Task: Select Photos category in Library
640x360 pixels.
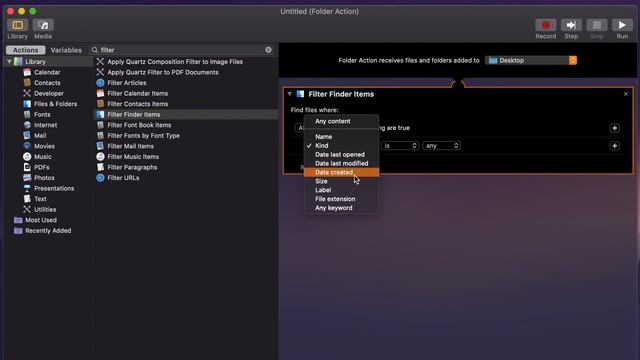Action: [44, 178]
